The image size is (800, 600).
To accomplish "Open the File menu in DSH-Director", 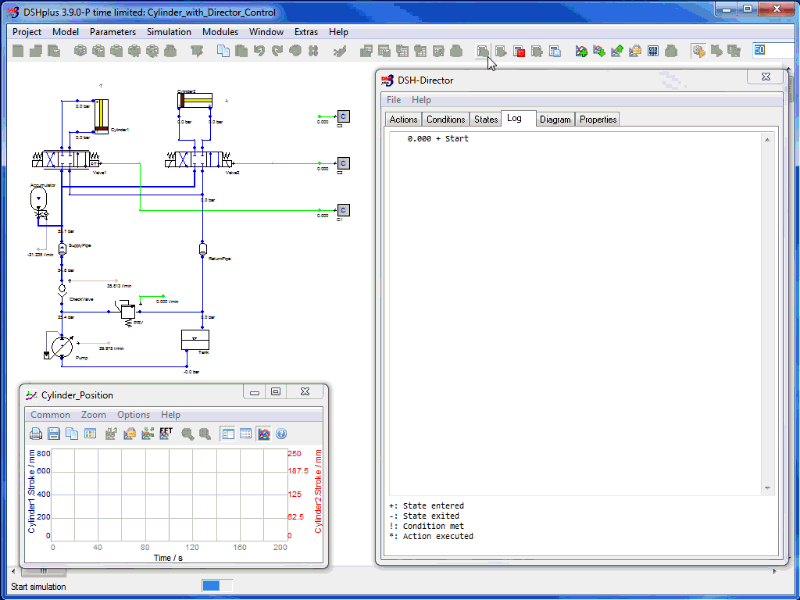I will point(393,100).
